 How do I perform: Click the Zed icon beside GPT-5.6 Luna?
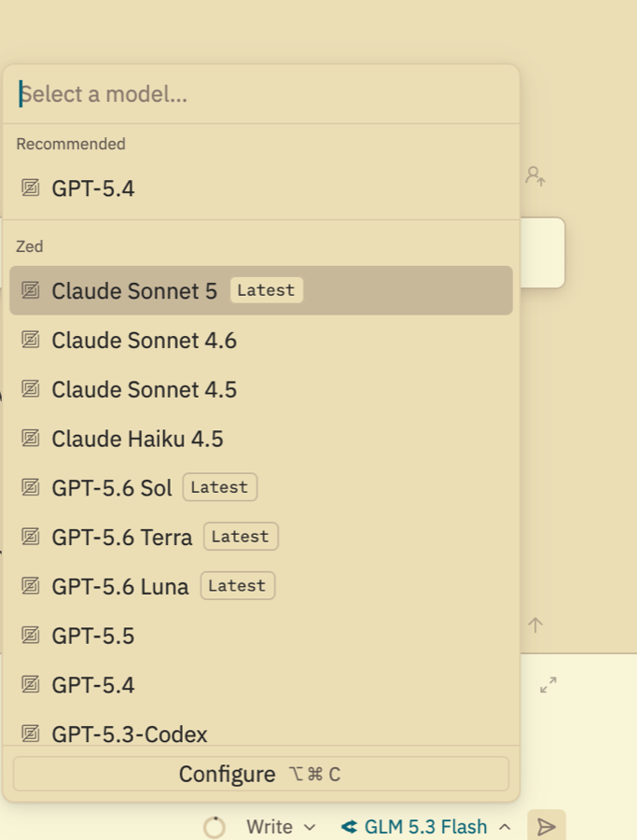(x=31, y=586)
